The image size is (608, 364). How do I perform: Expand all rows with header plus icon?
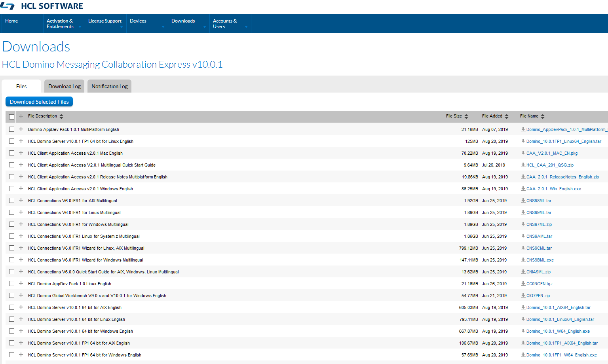21,116
